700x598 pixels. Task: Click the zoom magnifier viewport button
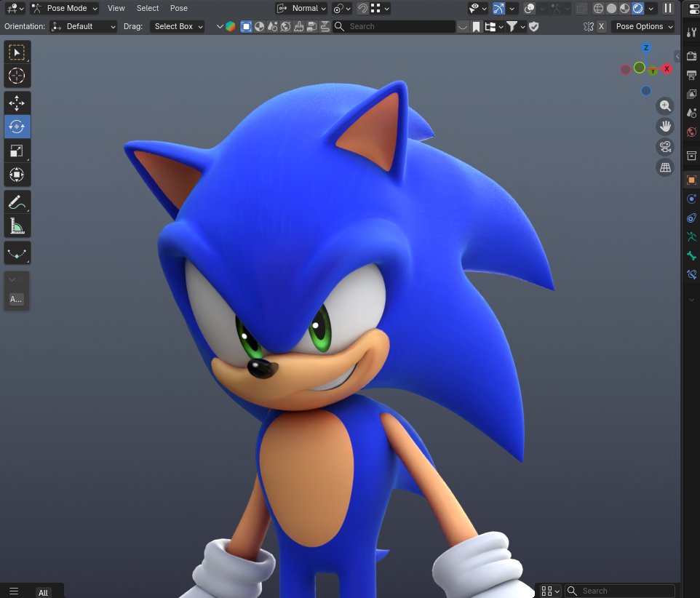point(665,105)
